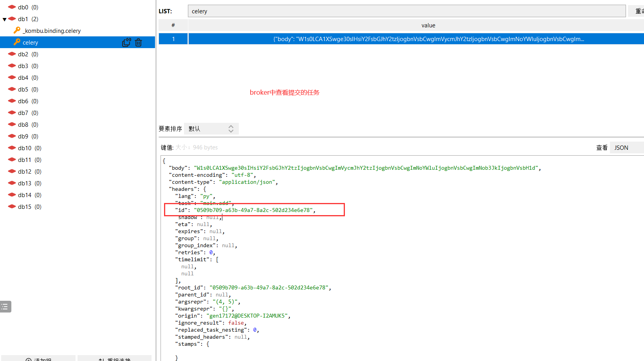Open the JSON view format dropdown
Image resolution: width=644 pixels, height=361 pixels.
(627, 147)
